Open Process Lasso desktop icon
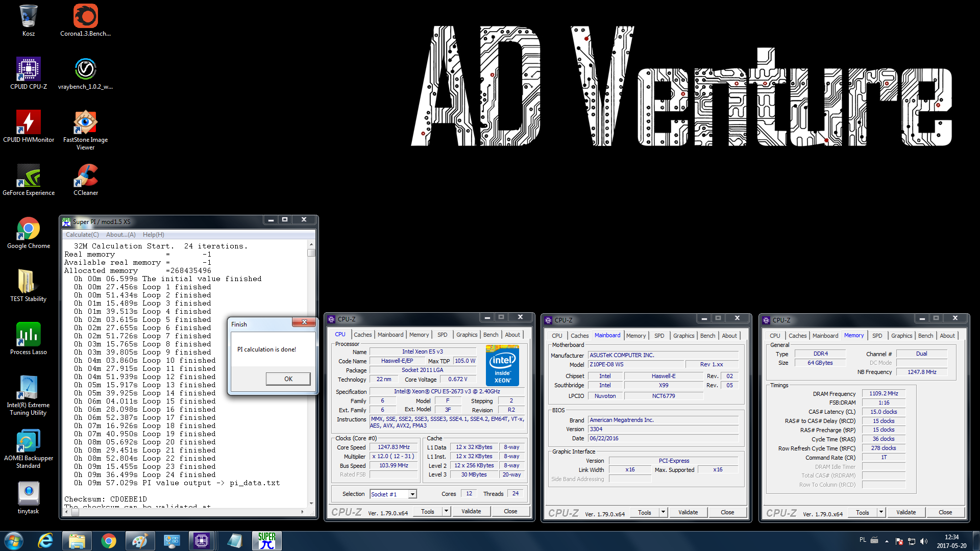 pos(28,339)
